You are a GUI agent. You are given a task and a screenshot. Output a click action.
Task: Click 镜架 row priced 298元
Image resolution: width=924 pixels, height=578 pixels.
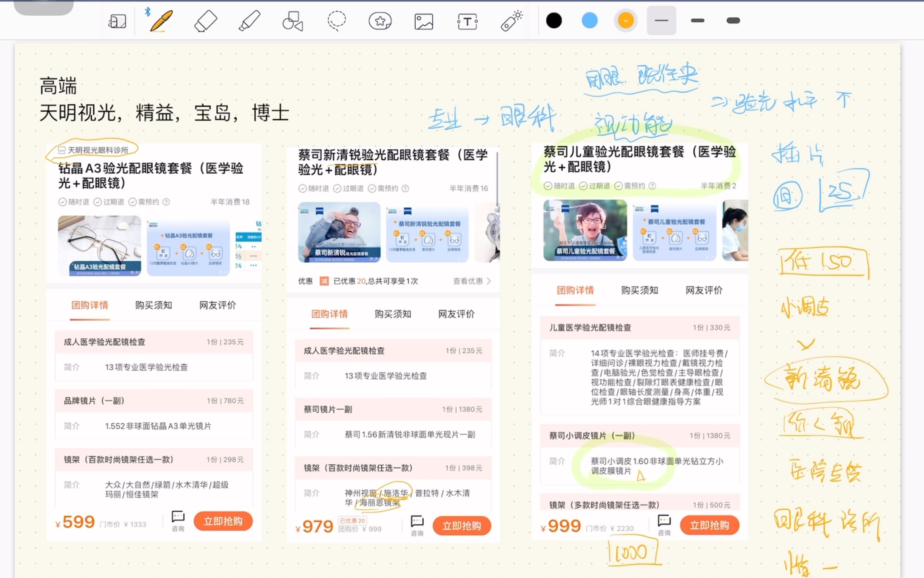[x=154, y=460]
